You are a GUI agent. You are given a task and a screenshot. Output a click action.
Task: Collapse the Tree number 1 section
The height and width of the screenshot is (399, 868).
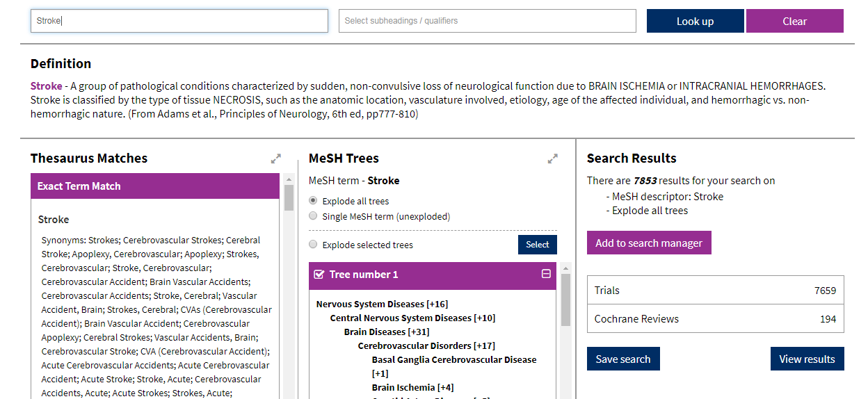(x=546, y=275)
